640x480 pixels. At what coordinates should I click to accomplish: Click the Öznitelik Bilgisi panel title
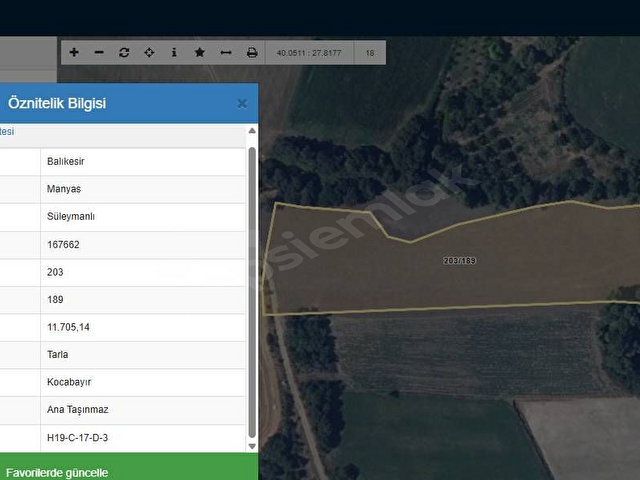[57, 103]
